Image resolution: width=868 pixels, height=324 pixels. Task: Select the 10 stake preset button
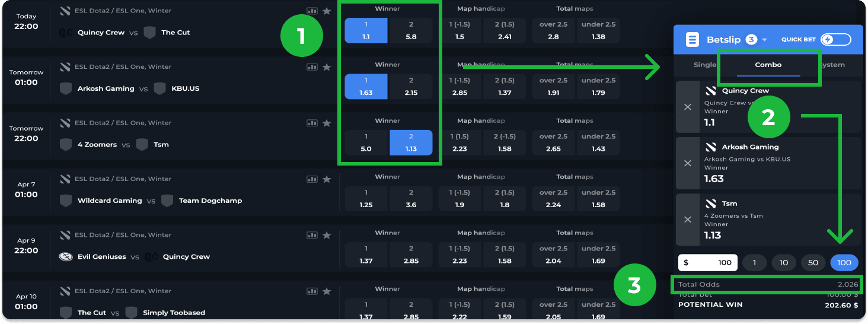click(784, 262)
